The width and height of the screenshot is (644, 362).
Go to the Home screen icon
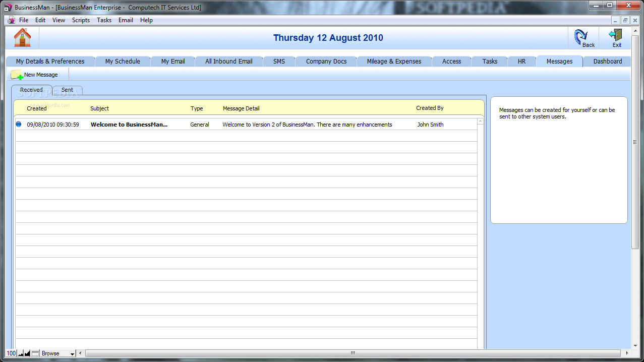[22, 38]
